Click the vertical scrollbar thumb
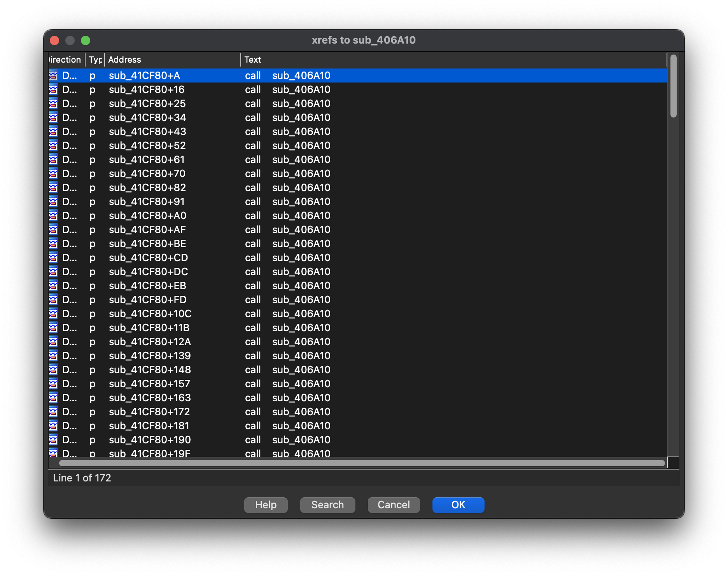This screenshot has width=728, height=576. coord(674,86)
